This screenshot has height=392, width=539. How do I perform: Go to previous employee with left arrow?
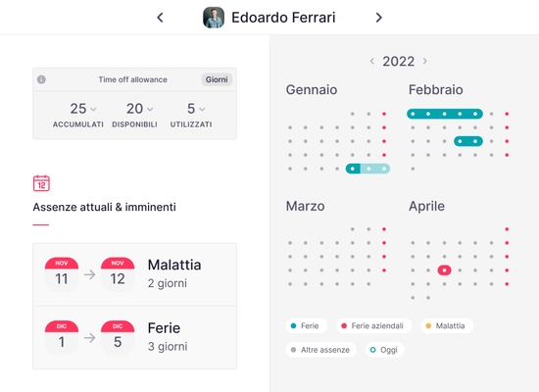click(160, 18)
